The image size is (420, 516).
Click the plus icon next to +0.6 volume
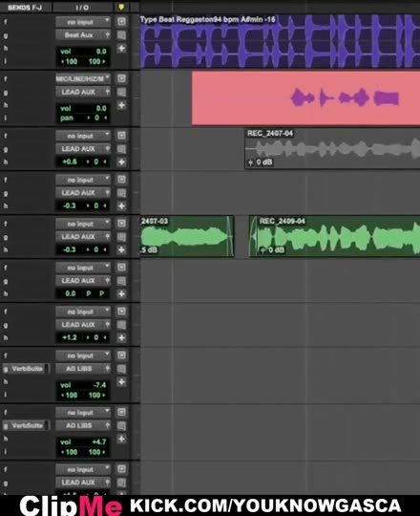[121, 161]
